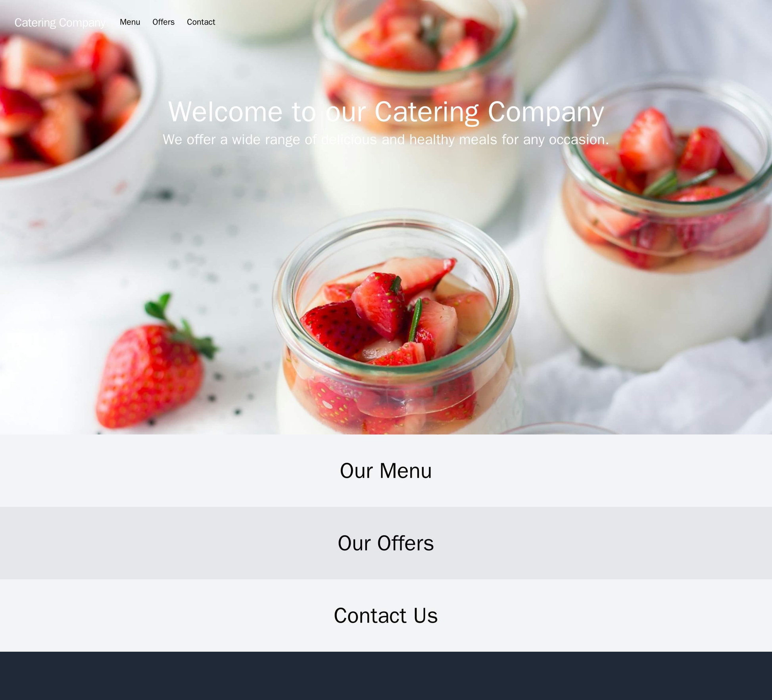Screen dimensions: 772x700
Task: Click the footer dark background area
Action: pos(386,677)
